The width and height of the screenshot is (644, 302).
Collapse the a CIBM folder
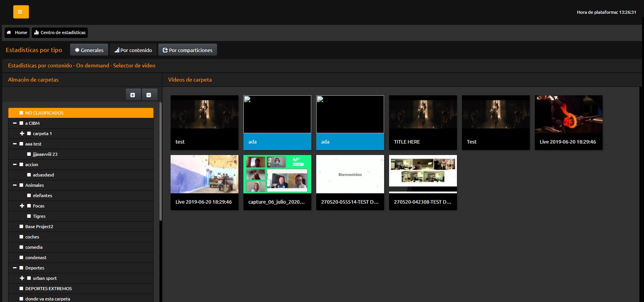pos(15,123)
